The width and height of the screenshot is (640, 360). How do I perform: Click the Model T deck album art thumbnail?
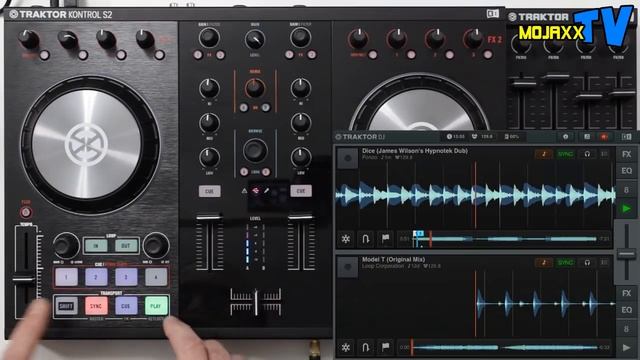[x=348, y=267]
